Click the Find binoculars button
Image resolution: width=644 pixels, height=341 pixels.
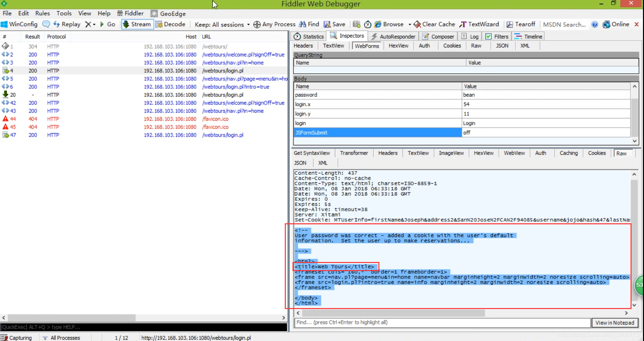click(309, 24)
